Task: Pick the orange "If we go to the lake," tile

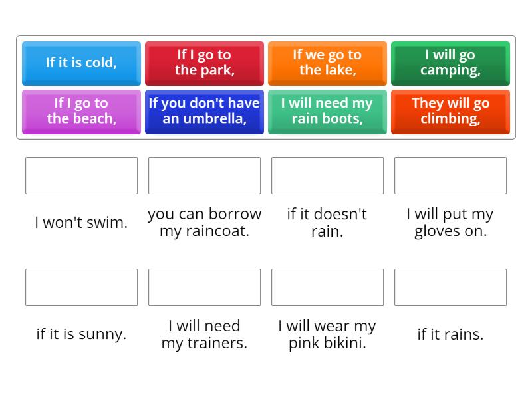Action: coord(327,63)
